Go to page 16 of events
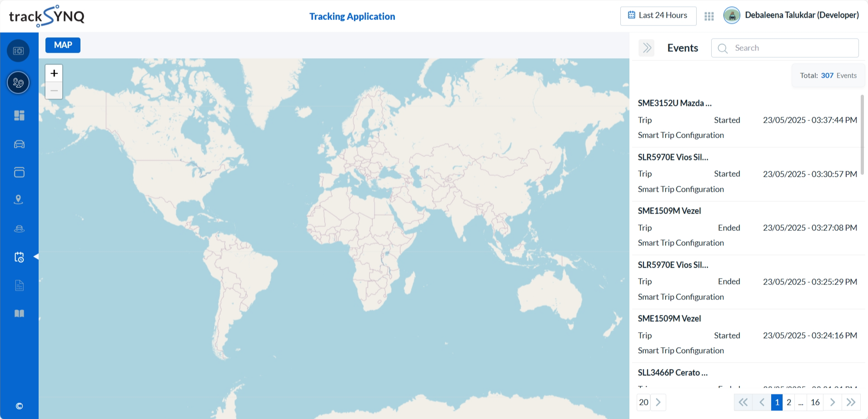 pos(814,402)
